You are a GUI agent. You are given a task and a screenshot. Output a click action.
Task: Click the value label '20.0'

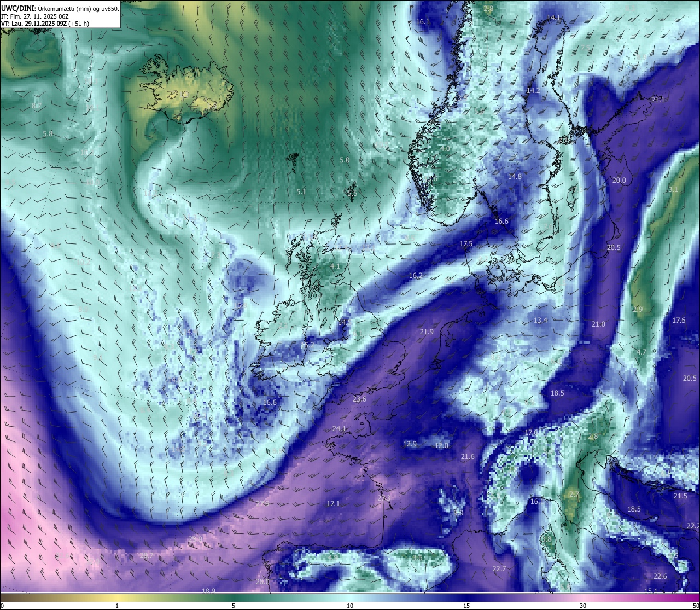point(619,181)
